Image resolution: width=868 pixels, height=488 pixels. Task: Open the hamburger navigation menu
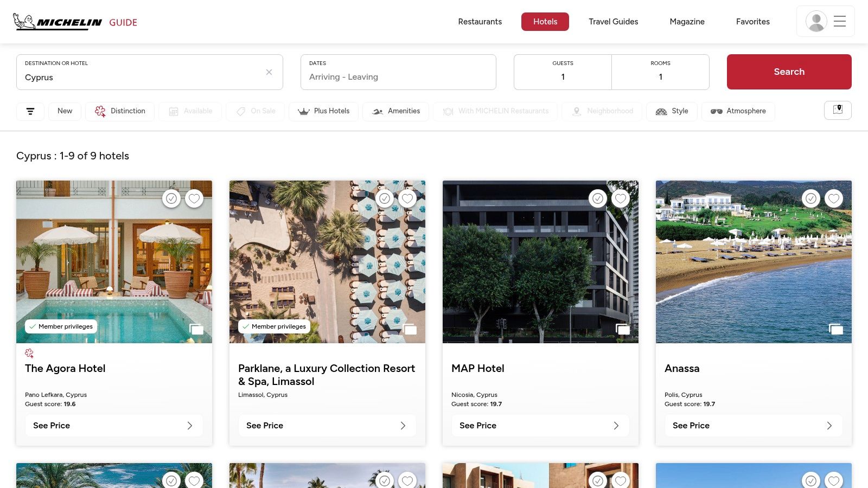tap(839, 21)
